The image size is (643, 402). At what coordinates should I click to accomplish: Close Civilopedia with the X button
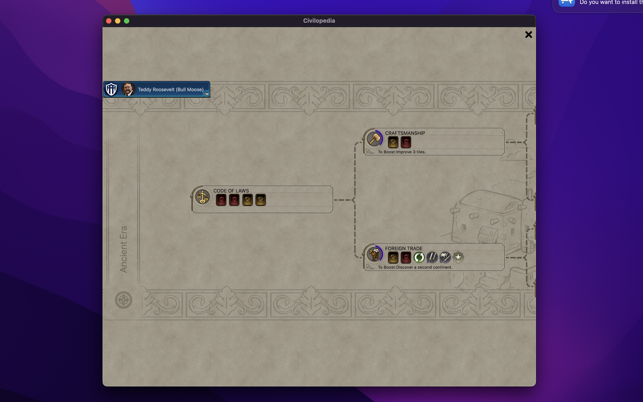529,35
